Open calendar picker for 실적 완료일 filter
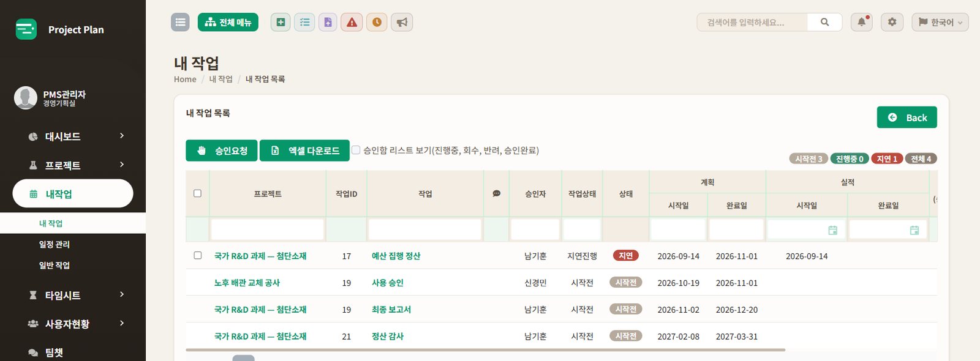 click(x=914, y=230)
